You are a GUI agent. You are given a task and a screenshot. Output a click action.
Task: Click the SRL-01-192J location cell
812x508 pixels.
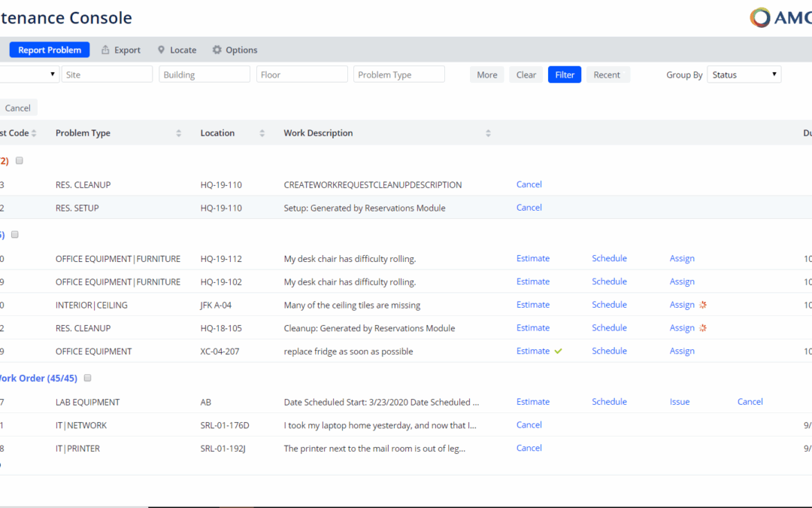[223, 449]
